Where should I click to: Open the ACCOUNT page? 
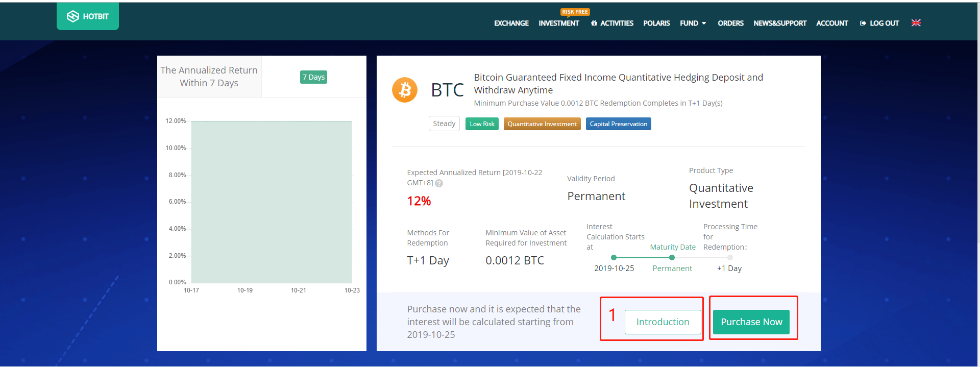click(832, 23)
